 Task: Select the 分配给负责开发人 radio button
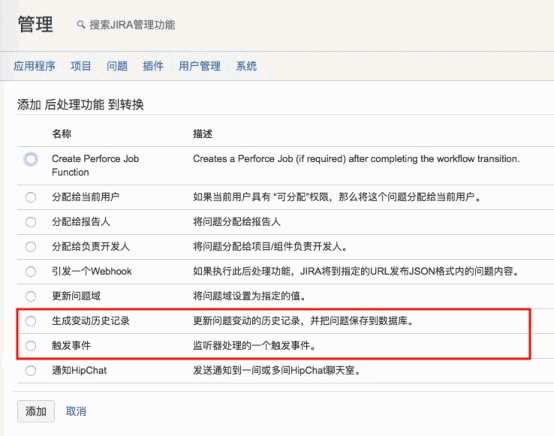pyautogui.click(x=31, y=246)
